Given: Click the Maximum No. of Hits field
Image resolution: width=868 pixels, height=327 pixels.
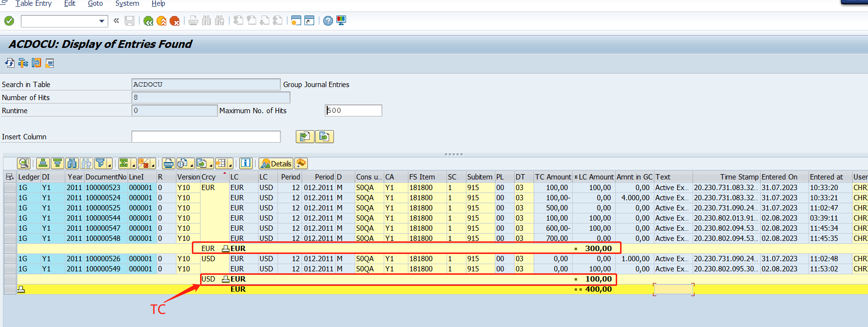Looking at the screenshot, I should click(353, 111).
